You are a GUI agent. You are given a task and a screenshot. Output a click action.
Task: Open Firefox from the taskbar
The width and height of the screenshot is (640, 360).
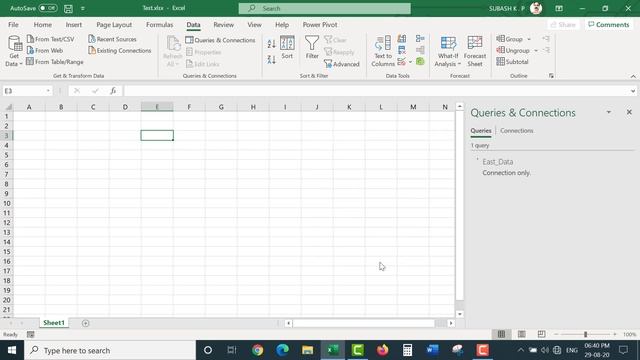tap(382, 350)
